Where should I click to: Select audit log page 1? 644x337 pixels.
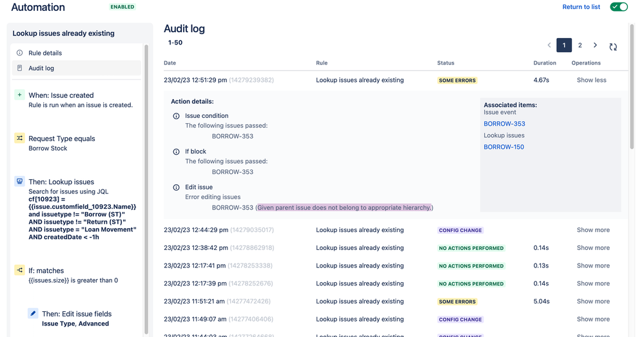tap(564, 45)
